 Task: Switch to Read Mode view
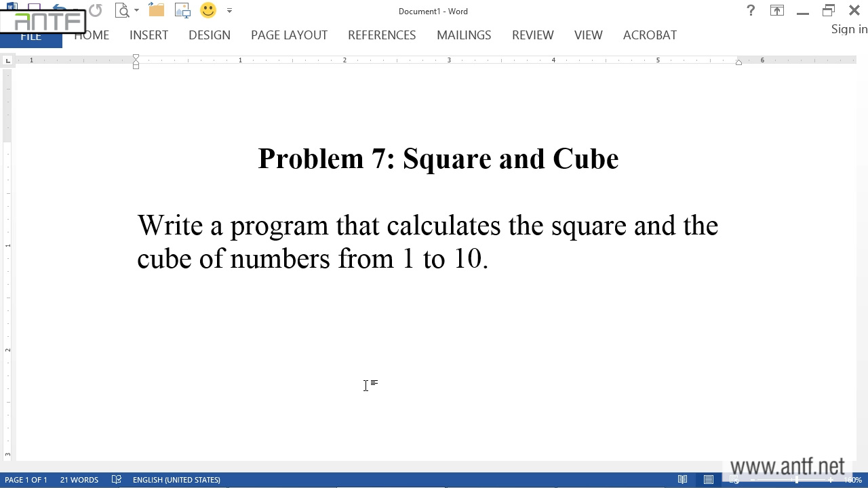[683, 480]
